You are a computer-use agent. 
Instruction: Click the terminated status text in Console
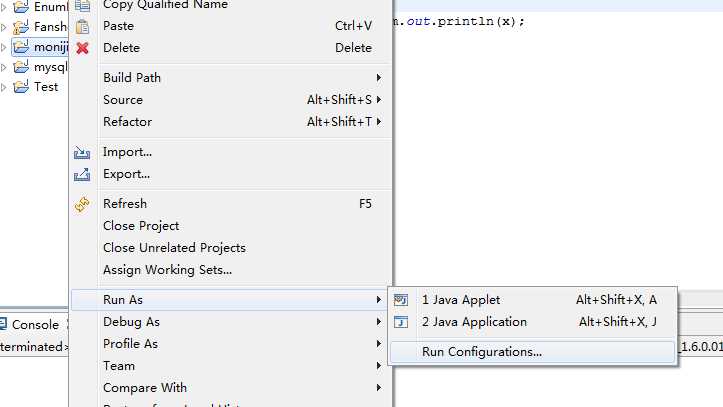click(x=34, y=347)
